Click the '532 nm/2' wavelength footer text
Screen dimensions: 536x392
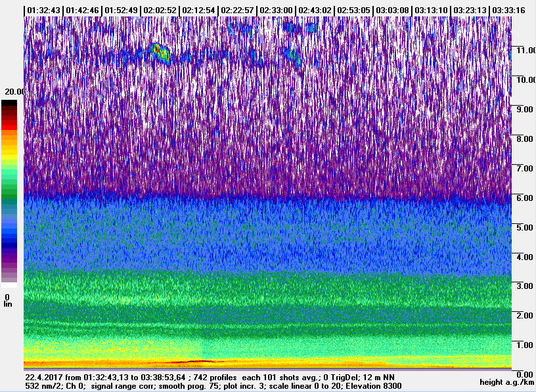[41, 386]
